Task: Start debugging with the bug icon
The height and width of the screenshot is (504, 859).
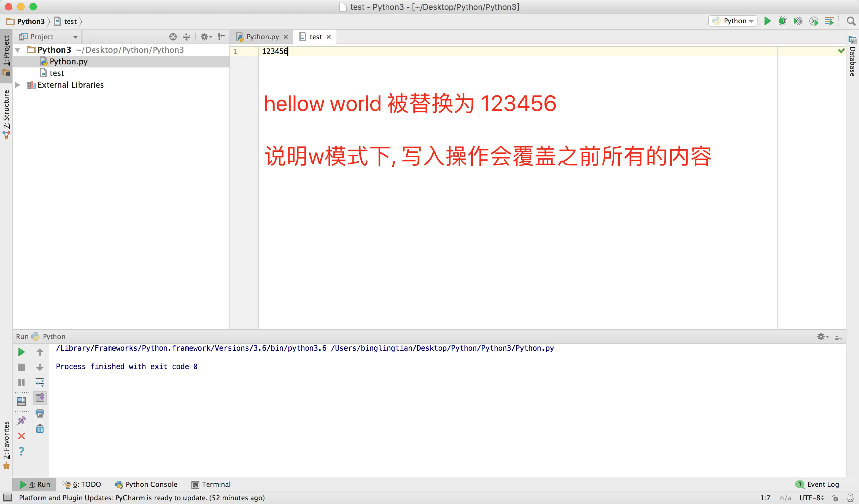Action: pyautogui.click(x=782, y=21)
